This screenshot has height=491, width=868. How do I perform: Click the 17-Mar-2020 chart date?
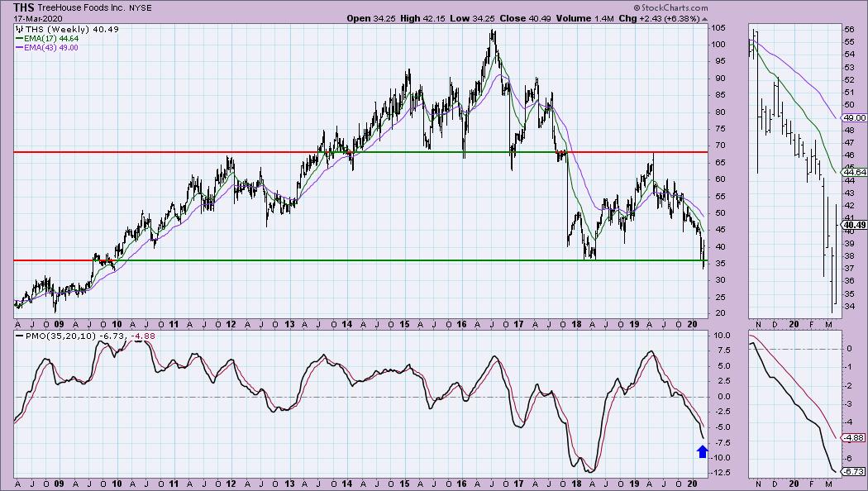pyautogui.click(x=38, y=18)
